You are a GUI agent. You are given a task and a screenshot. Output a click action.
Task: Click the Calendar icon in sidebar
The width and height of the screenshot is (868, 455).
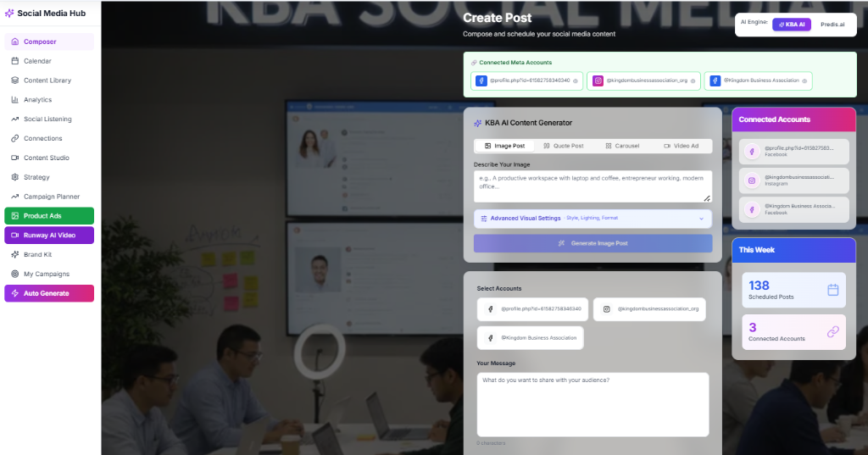pos(15,61)
